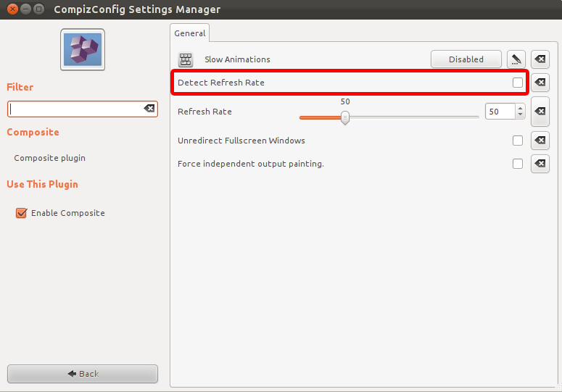Viewport: 562px width, 392px height.
Task: Tick Unredirect Fullscreen Windows checkbox
Action: [518, 141]
